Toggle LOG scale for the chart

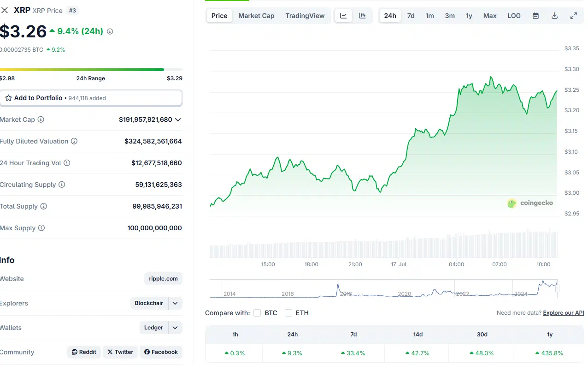point(513,15)
